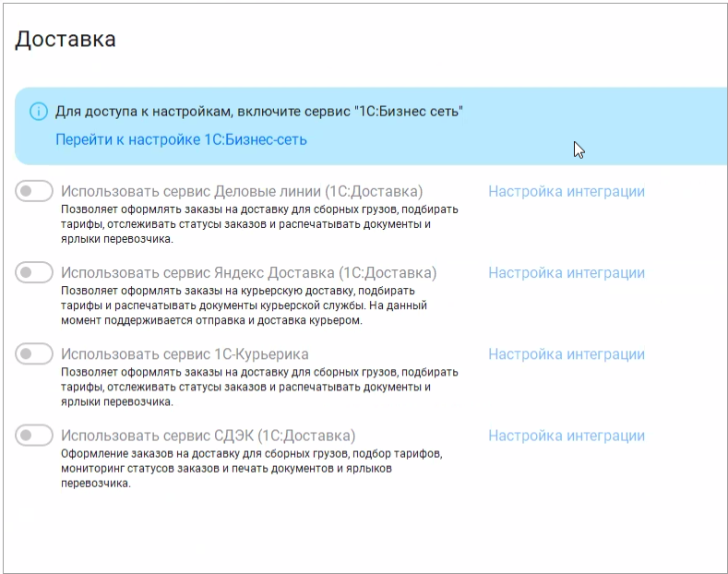
Task: Switch on the СДЭК service toggle
Action: pos(34,436)
